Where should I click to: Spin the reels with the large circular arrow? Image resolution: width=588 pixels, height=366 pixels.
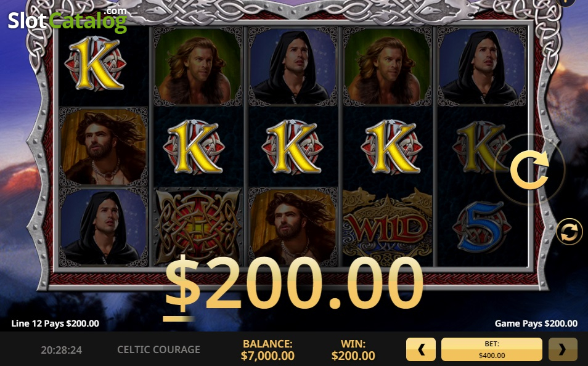click(x=529, y=169)
